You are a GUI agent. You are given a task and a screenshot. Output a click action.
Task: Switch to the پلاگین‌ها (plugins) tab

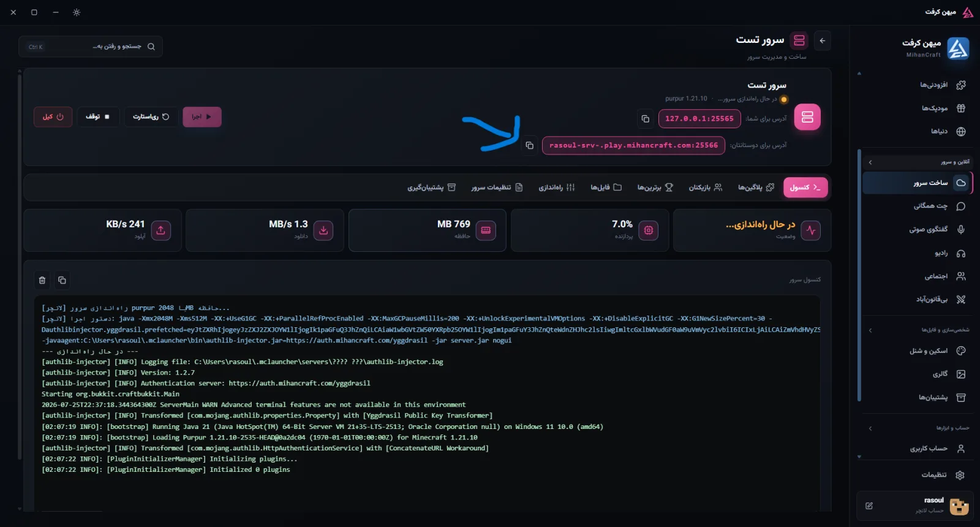(x=756, y=188)
